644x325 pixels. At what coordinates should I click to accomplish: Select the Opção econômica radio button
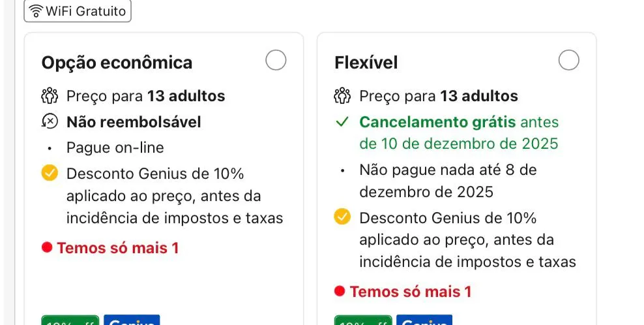[x=276, y=61]
